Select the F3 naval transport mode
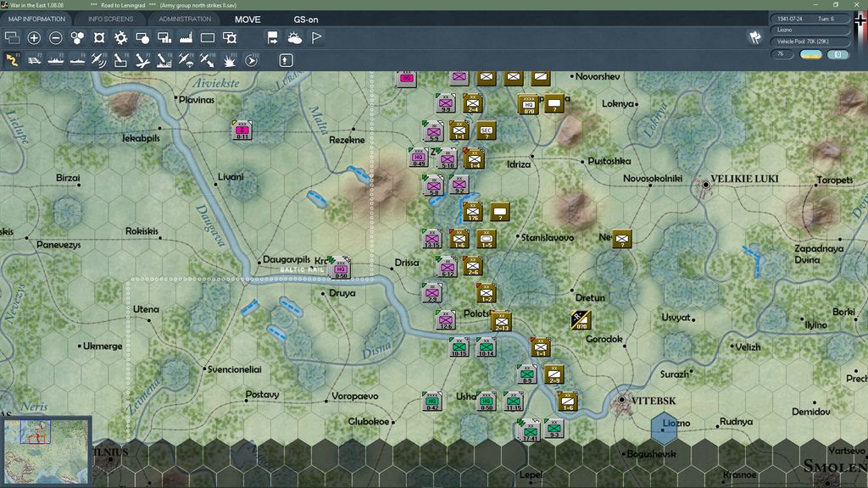868x488 pixels. click(55, 60)
